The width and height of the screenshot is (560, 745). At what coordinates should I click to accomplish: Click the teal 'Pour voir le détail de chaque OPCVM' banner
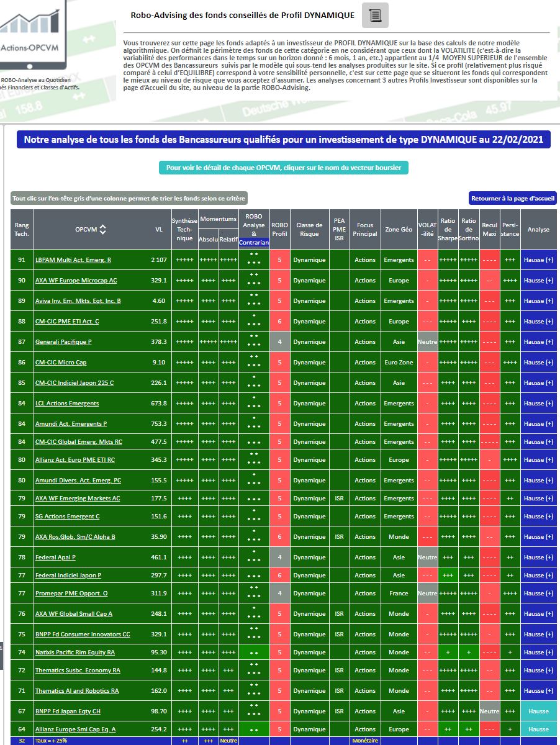[284, 168]
